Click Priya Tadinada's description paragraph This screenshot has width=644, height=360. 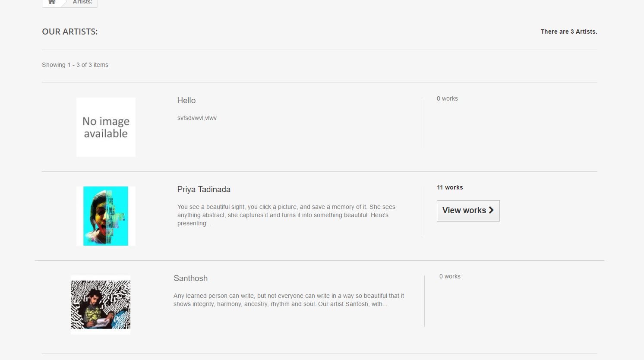286,215
